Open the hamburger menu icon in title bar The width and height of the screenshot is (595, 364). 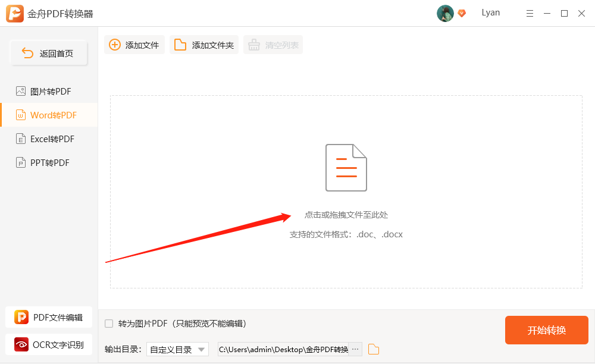coord(530,14)
